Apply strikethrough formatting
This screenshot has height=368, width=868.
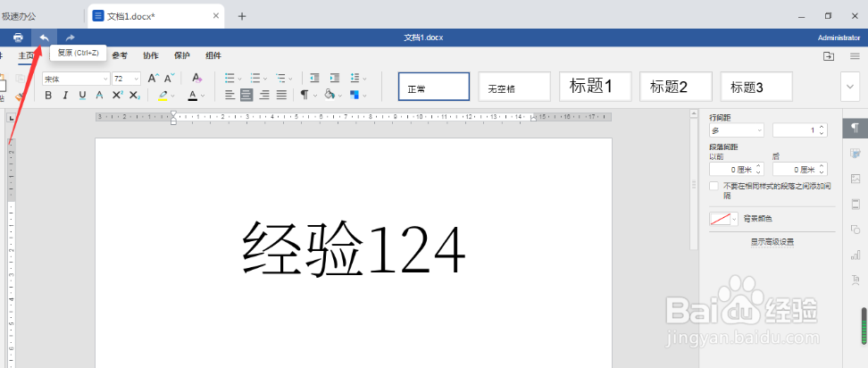100,96
